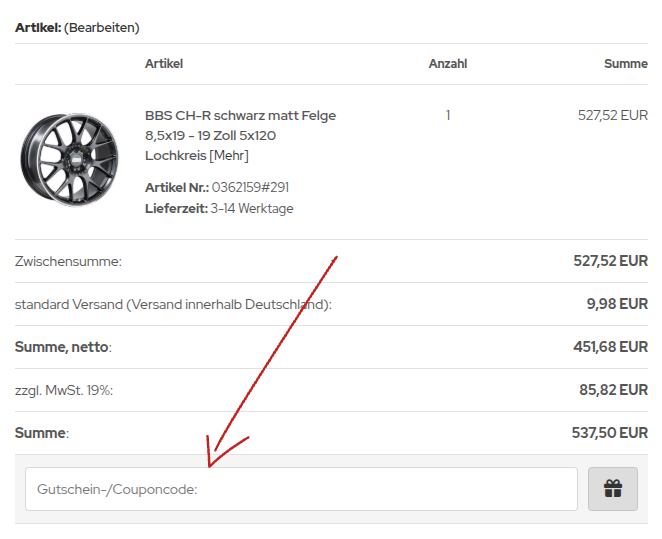Open the Bearbeiten link to edit articles
Screen dimensions: 662x539
pyautogui.click(x=102, y=28)
